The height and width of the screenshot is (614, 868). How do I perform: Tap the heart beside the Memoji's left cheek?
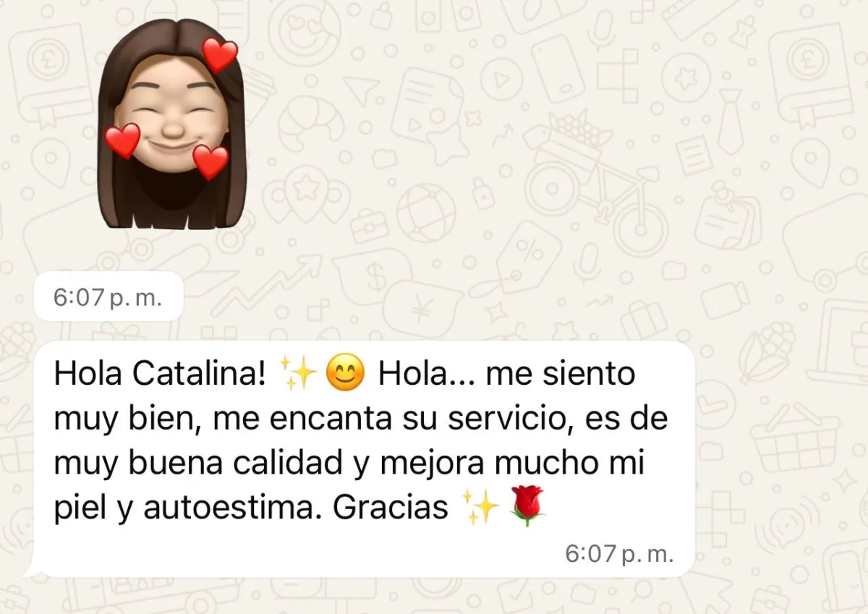[x=122, y=140]
